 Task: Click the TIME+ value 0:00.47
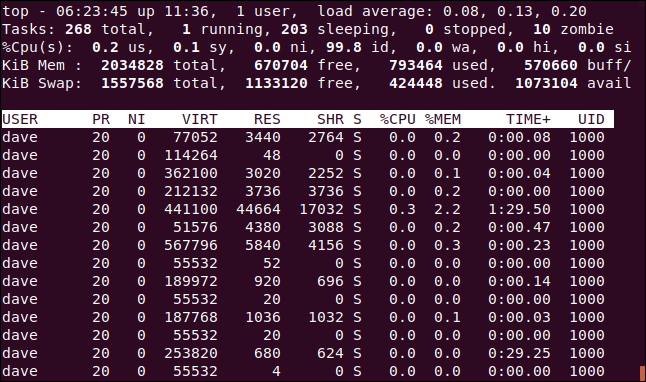tap(519, 227)
